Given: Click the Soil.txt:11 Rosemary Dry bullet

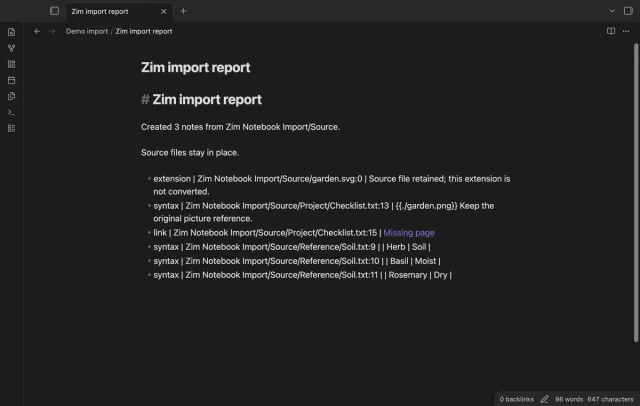Looking at the screenshot, I should point(302,275).
